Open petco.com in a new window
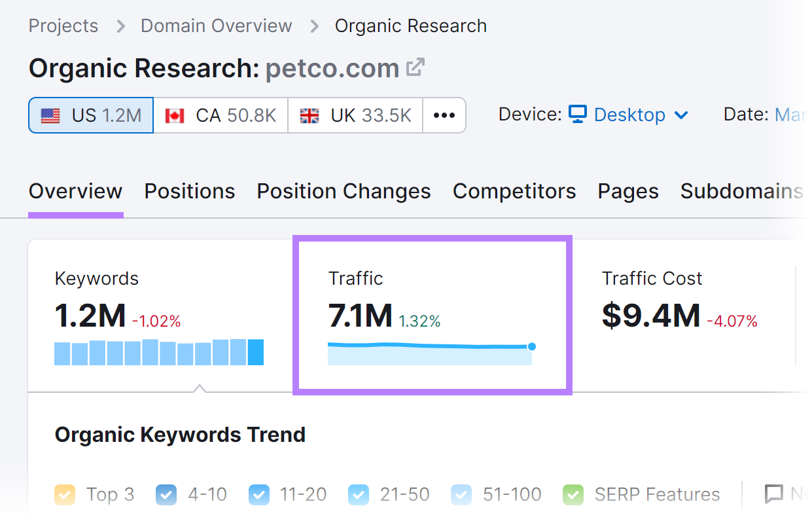 pos(417,65)
